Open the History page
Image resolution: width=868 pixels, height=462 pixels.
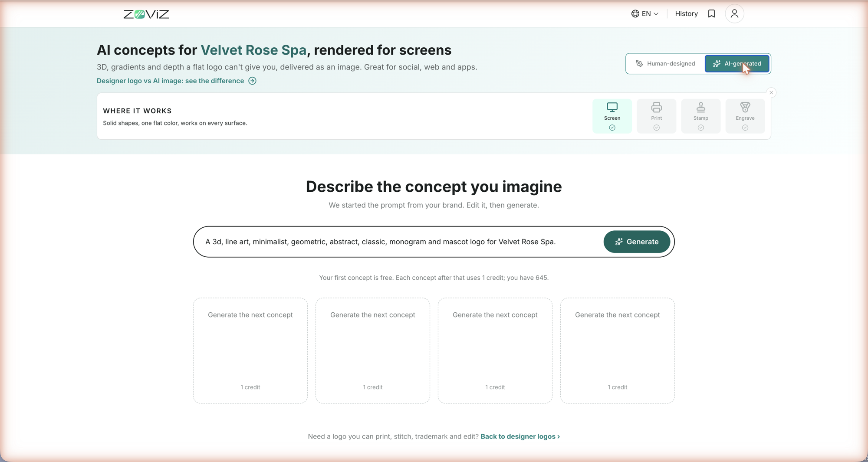[686, 14]
